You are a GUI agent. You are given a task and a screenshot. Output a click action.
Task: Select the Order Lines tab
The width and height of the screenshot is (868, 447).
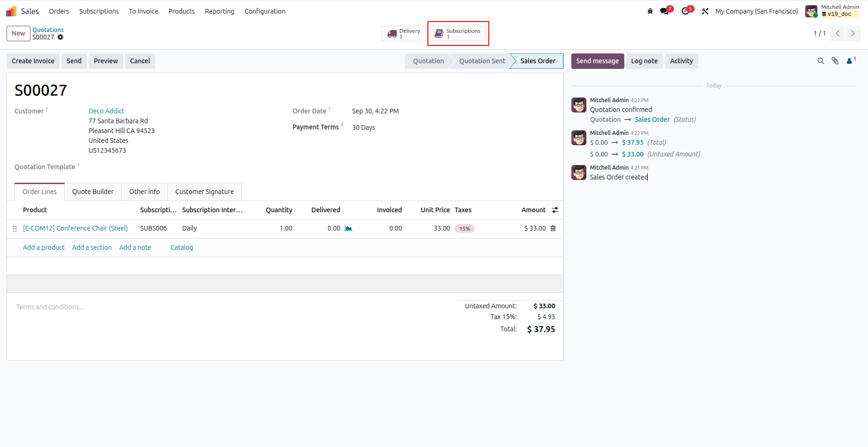click(39, 192)
